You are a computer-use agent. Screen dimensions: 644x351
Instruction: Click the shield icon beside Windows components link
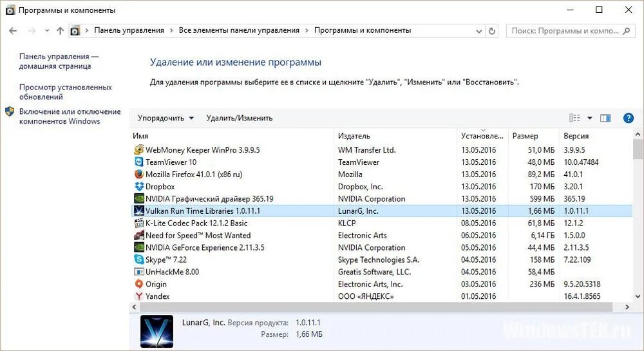pos(10,111)
